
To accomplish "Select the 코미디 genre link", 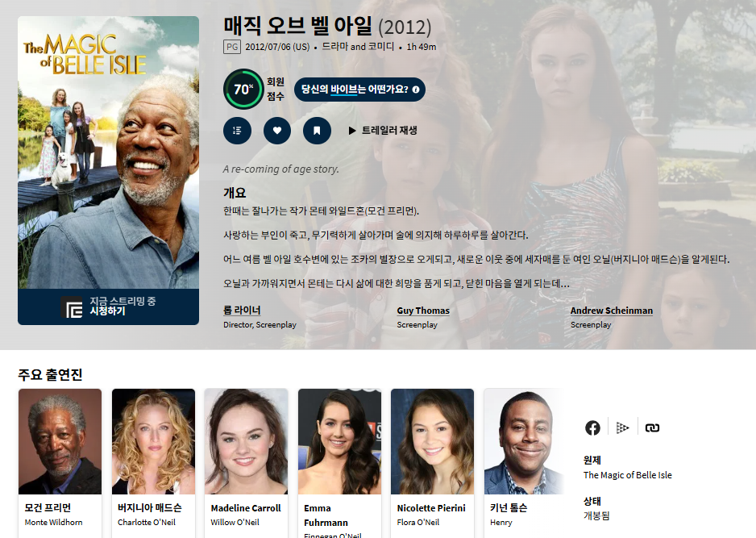I will pyautogui.click(x=381, y=47).
